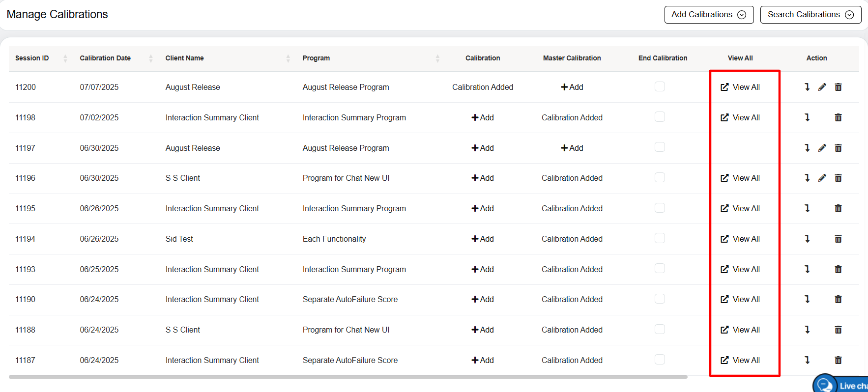Check End Calibration box for session 11198
The height and width of the screenshot is (392, 868).
pos(660,117)
